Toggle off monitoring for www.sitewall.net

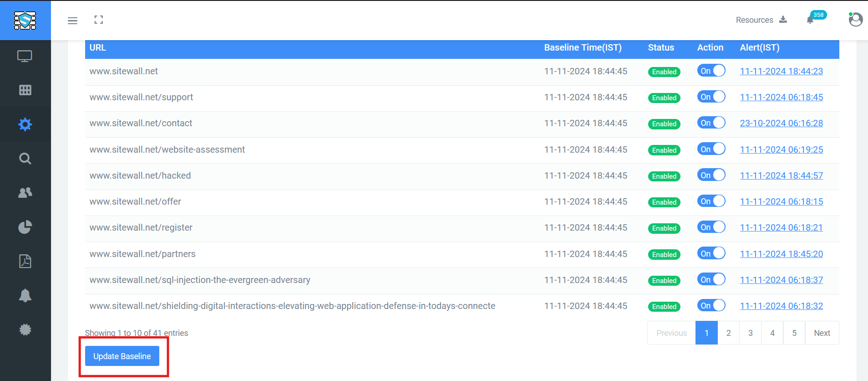tap(711, 71)
